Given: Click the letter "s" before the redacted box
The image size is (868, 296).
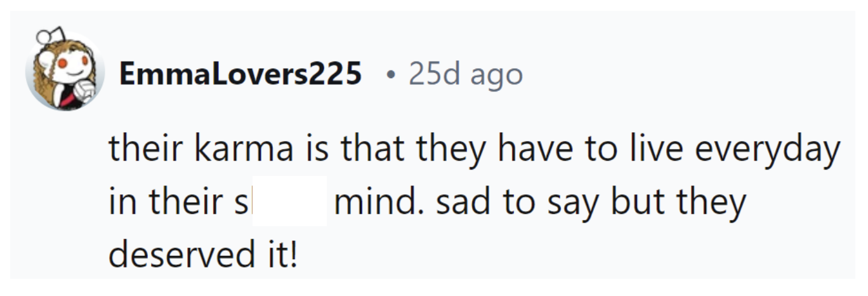Looking at the screenshot, I should pyautogui.click(x=246, y=202).
